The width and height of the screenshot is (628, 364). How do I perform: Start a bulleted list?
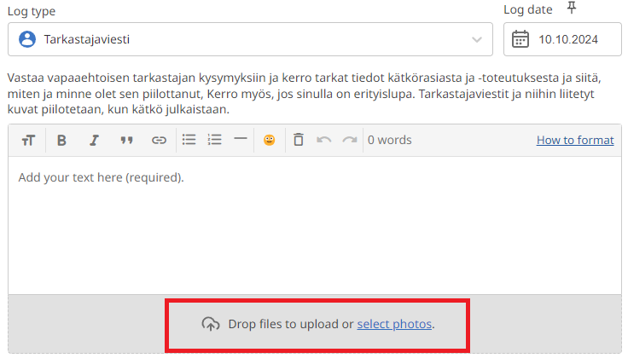[189, 140]
